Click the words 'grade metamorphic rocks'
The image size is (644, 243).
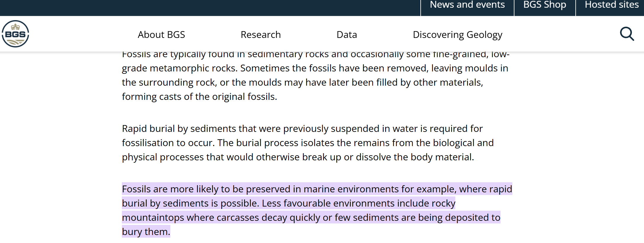point(180,68)
